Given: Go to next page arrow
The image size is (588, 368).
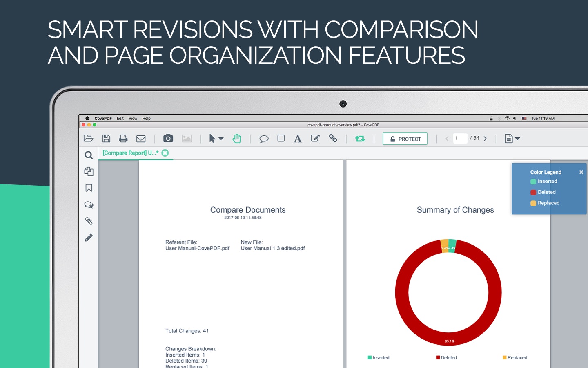Looking at the screenshot, I should click(485, 139).
